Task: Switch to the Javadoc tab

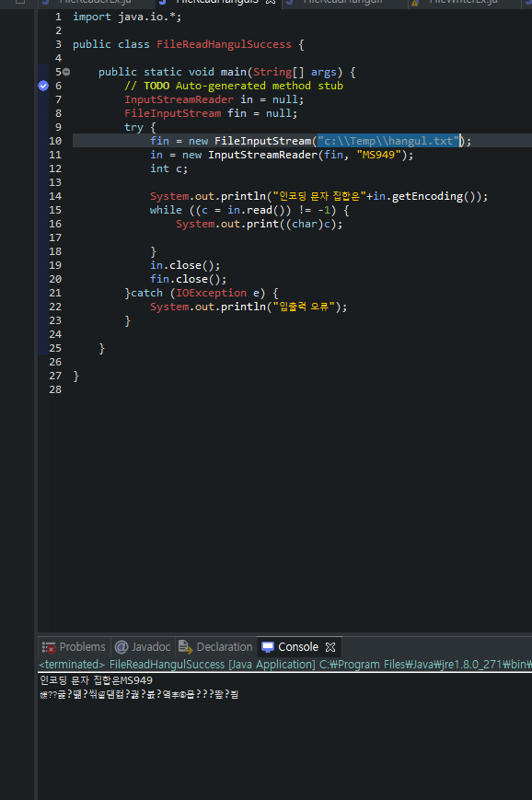Action: click(x=144, y=647)
